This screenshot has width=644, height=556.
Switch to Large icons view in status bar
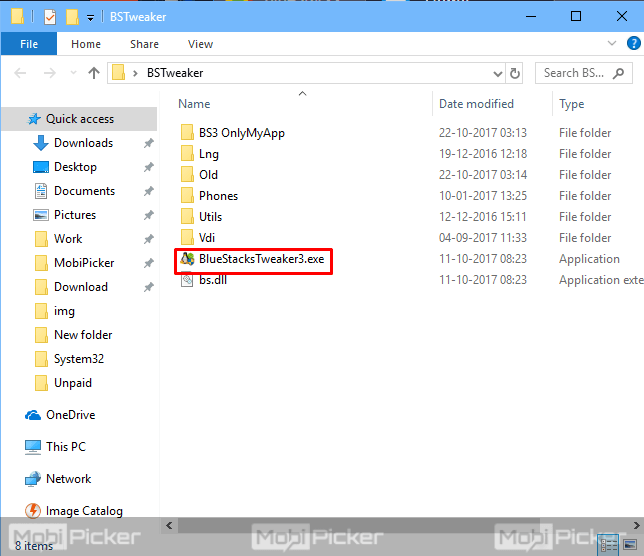[630, 545]
